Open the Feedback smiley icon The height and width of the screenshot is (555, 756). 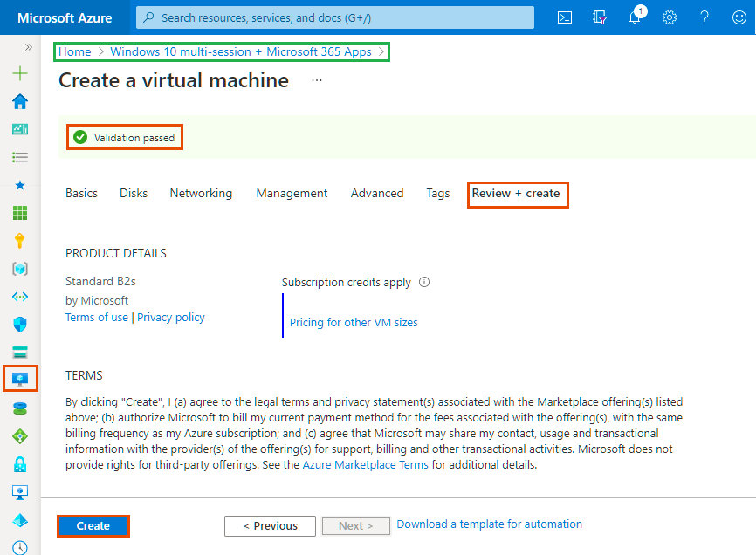[x=739, y=17]
